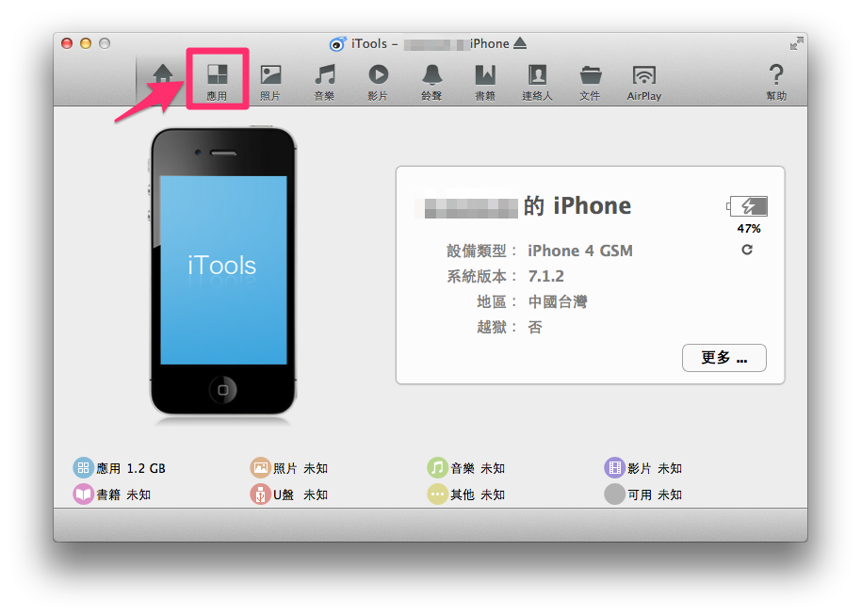Image resolution: width=861 pixels, height=616 pixels.
Task: Go to the Home device overview icon
Action: (163, 74)
